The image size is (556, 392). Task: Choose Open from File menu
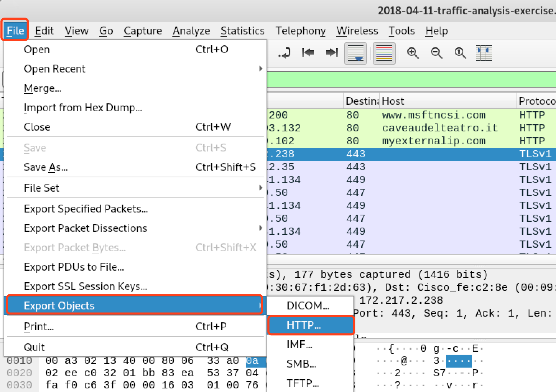tap(135, 49)
